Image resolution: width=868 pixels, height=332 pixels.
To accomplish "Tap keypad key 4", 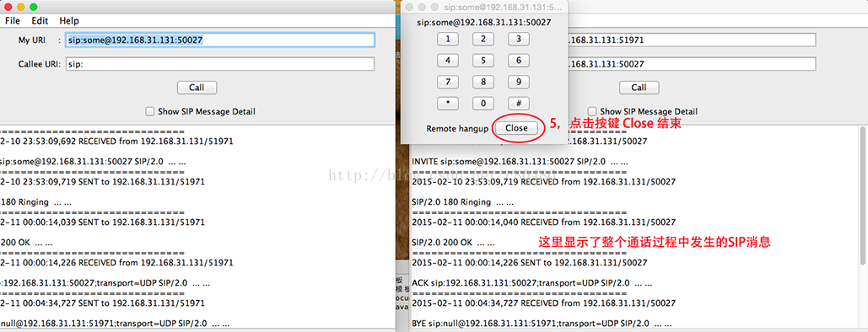I will point(448,61).
